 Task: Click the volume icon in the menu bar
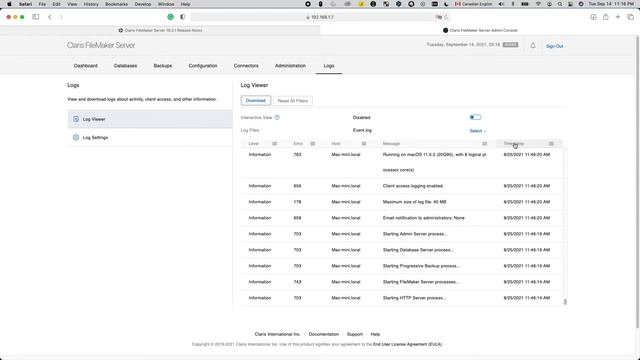501,4
